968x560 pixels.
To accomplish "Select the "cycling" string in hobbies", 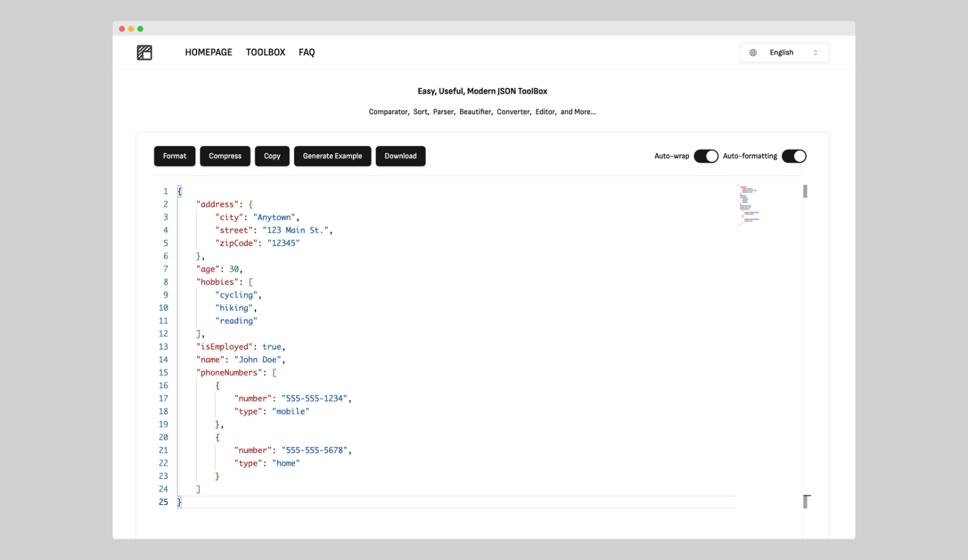I will click(237, 295).
